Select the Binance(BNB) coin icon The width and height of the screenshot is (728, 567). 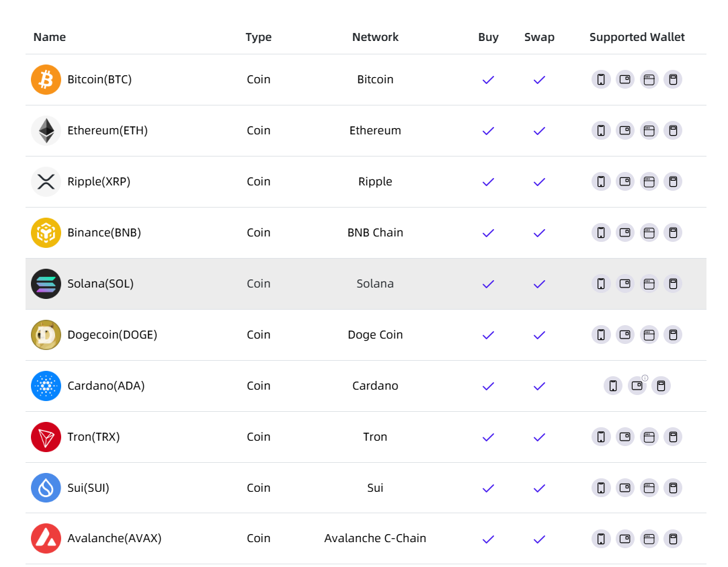46,232
